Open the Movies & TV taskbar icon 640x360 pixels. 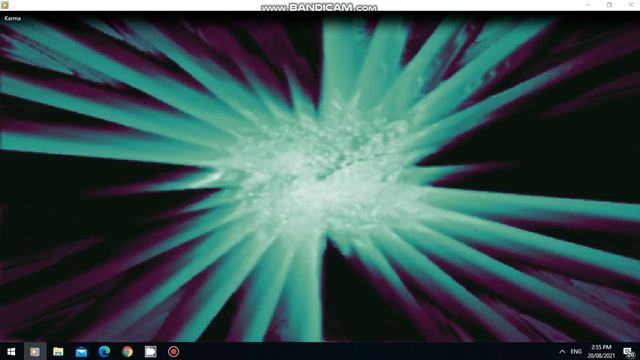[151, 351]
